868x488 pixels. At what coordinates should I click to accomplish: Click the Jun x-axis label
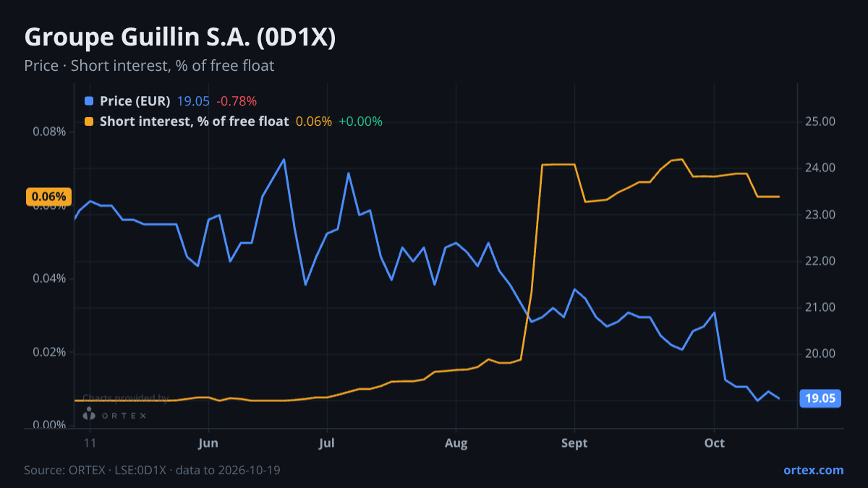(208, 442)
